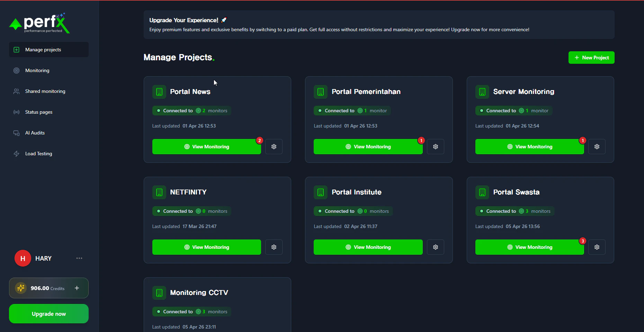Open AI Audits section
The image size is (644, 332).
pyautogui.click(x=49, y=133)
